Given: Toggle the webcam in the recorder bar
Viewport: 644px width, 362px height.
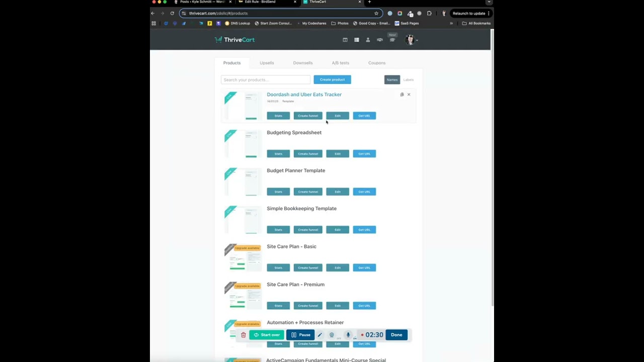Looking at the screenshot, I should coord(332,335).
